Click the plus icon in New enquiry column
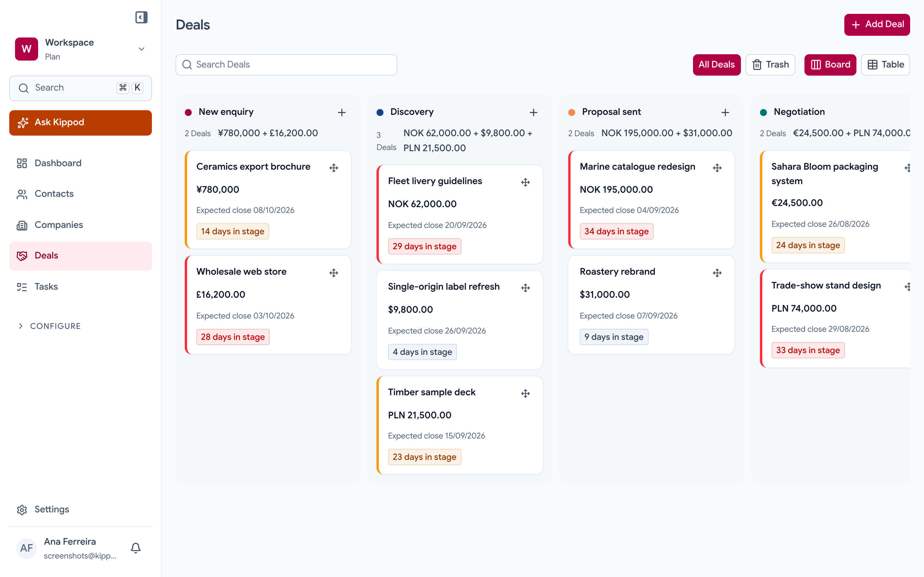This screenshot has height=577, width=924. 342,113
